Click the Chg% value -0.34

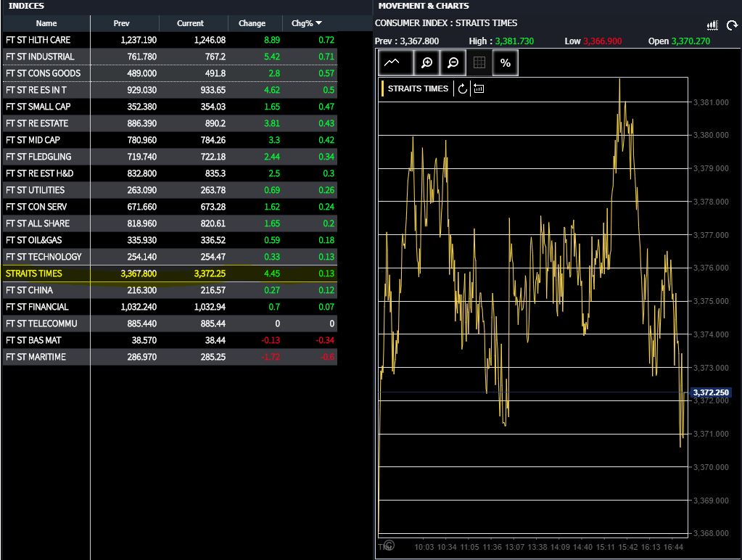[x=324, y=340]
